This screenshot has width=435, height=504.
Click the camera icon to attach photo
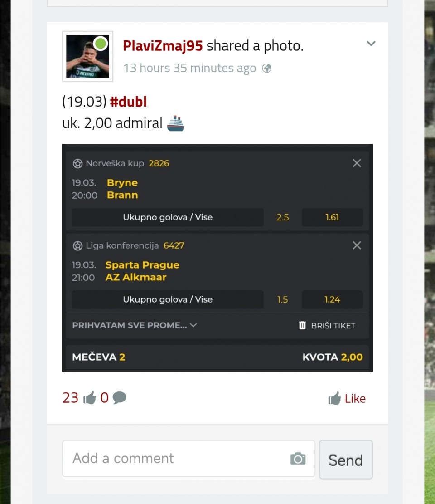coord(298,459)
